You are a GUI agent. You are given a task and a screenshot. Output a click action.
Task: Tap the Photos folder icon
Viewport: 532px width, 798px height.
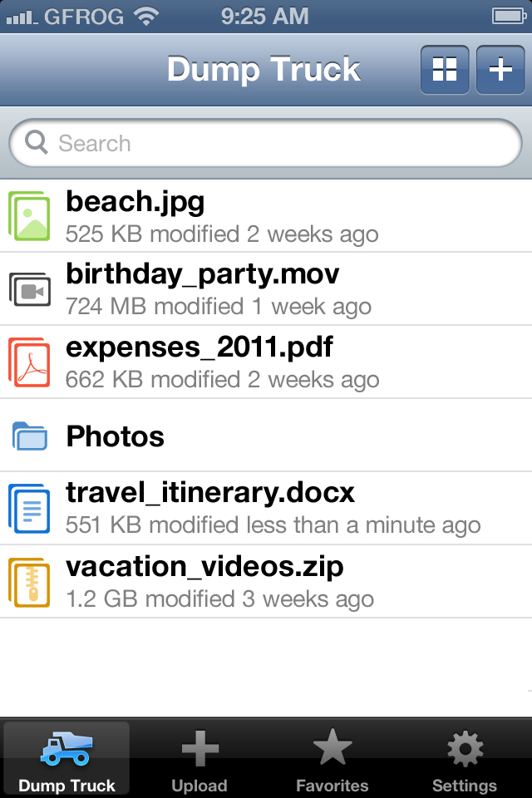click(30, 436)
